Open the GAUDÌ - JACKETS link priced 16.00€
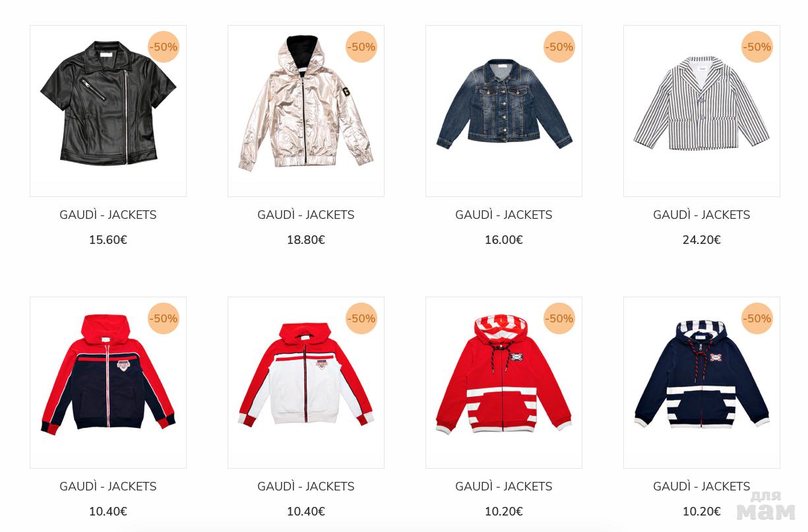Screen dimensions: 808x532 [504, 215]
